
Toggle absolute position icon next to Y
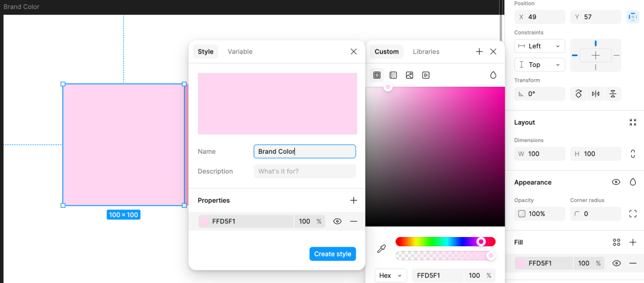pos(633,17)
